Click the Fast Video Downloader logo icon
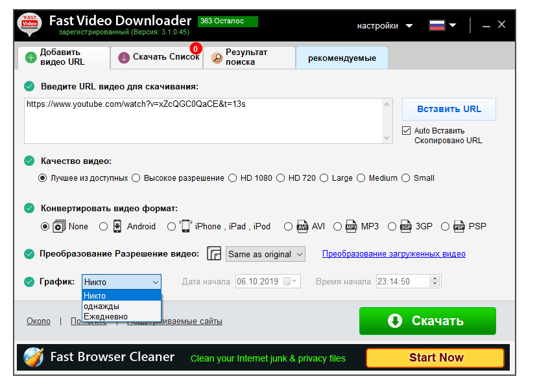Viewport: 537px width, 392px height. (x=29, y=25)
